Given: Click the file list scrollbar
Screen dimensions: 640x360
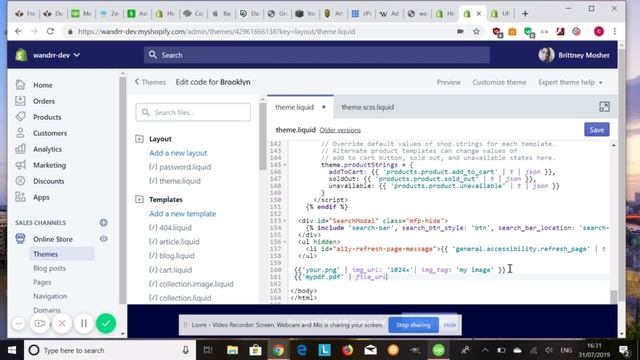Looking at the screenshot, I should (x=262, y=137).
